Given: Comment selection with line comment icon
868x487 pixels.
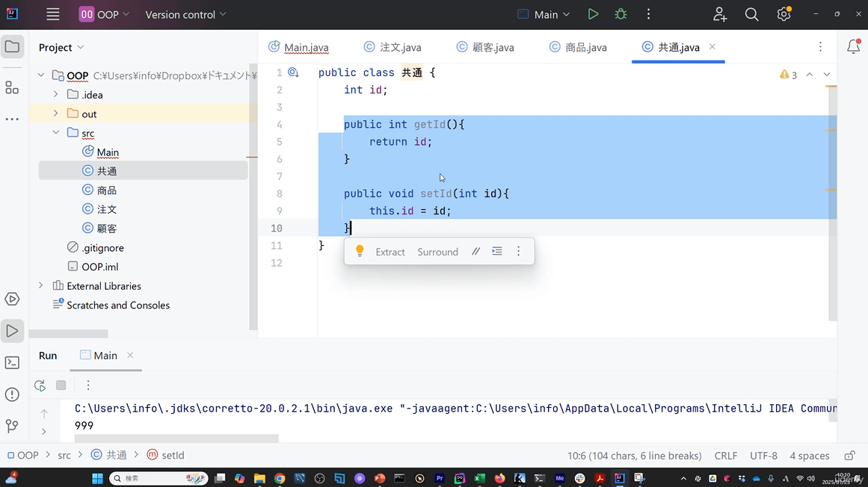Looking at the screenshot, I should pos(475,252).
